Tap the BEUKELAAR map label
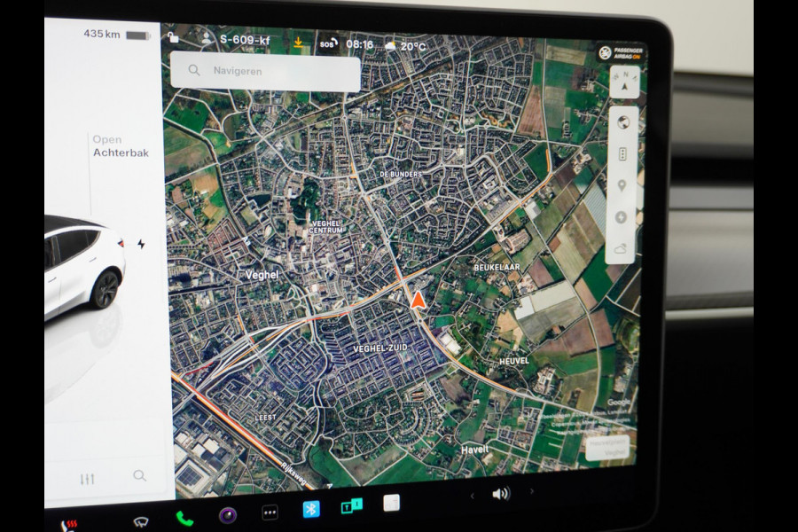This screenshot has height=532, width=798. (497, 267)
